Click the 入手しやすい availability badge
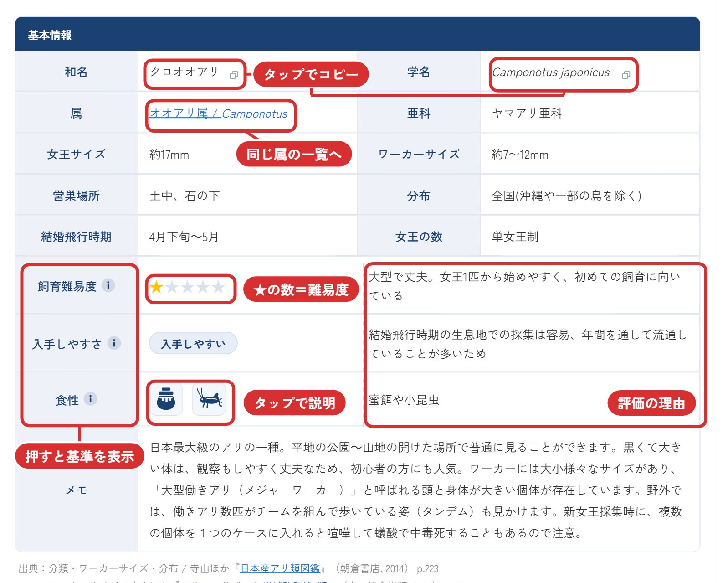728x583 pixels. click(193, 343)
